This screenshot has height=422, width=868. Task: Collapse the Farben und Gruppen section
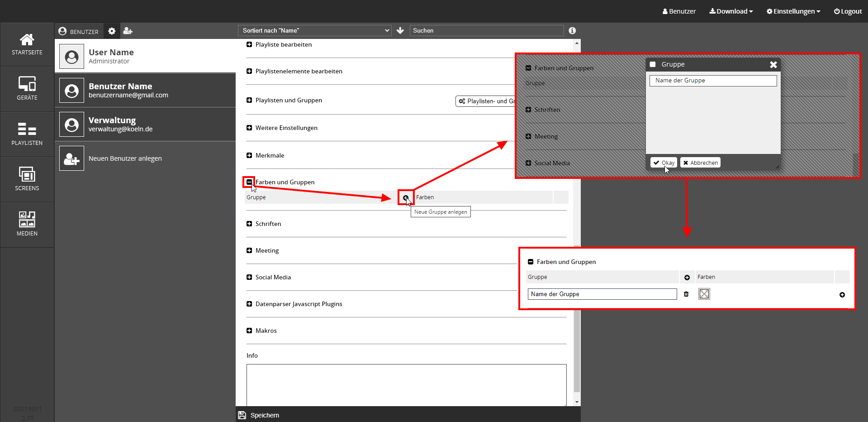tap(249, 182)
